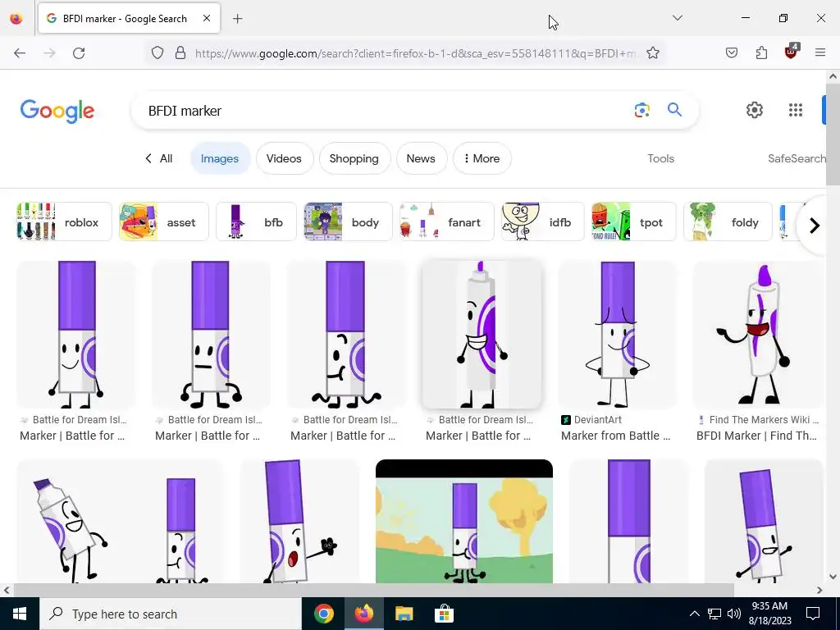Show more filter chips arrow
The image size is (840, 630).
815,226
